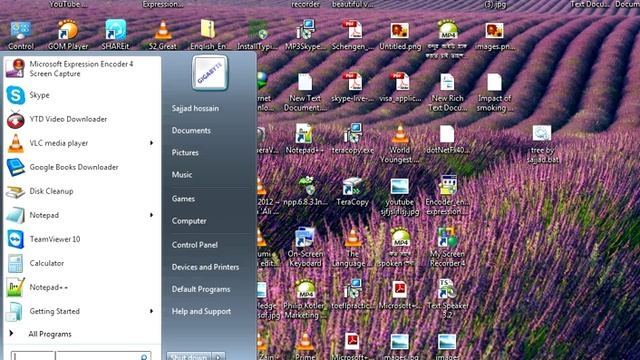Select Untitled.png desktop file

coord(400,36)
